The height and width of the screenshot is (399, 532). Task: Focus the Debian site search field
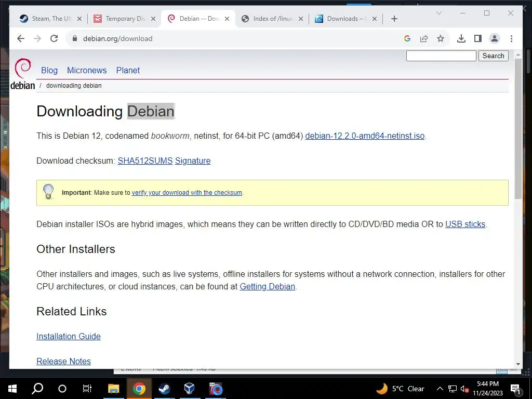[x=441, y=56]
